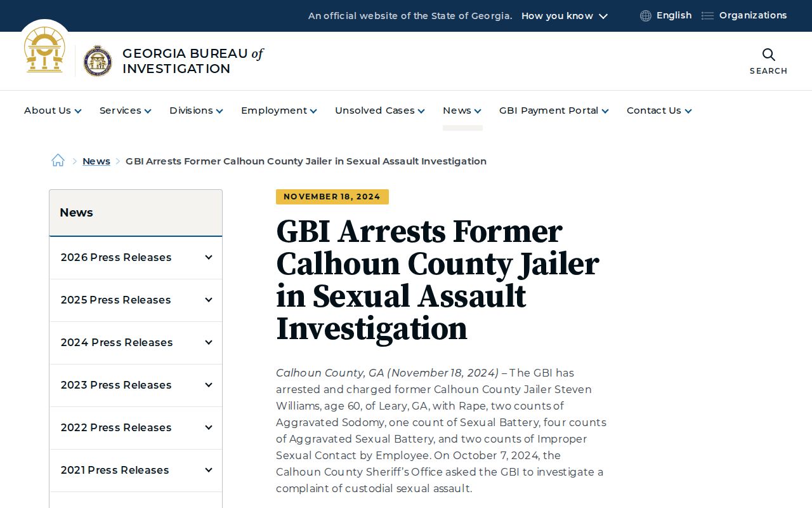The image size is (812, 508).
Task: Click text An official website of Georgia
Action: (x=410, y=16)
